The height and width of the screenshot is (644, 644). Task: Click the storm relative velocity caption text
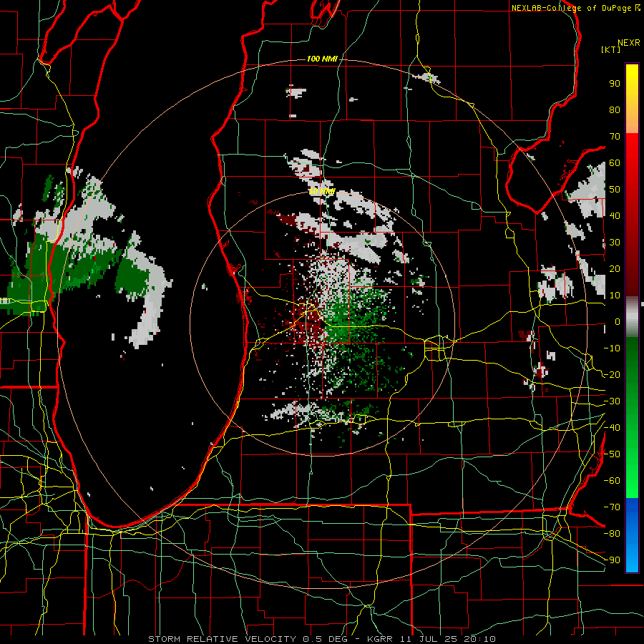322,639
